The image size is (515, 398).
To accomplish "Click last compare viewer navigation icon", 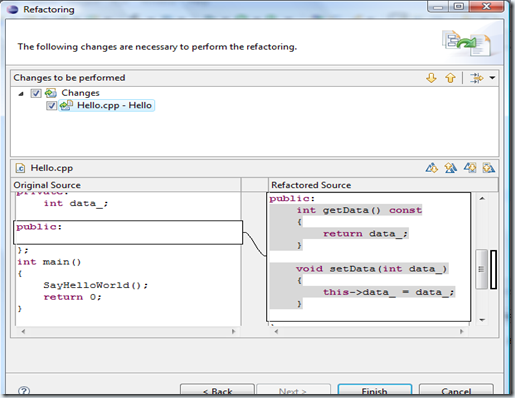I will pyautogui.click(x=489, y=168).
